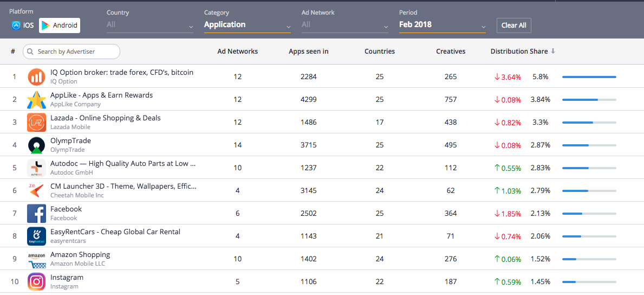This screenshot has height=295, width=644.
Task: Click IQ Option's distribution share bar
Action: point(589,77)
